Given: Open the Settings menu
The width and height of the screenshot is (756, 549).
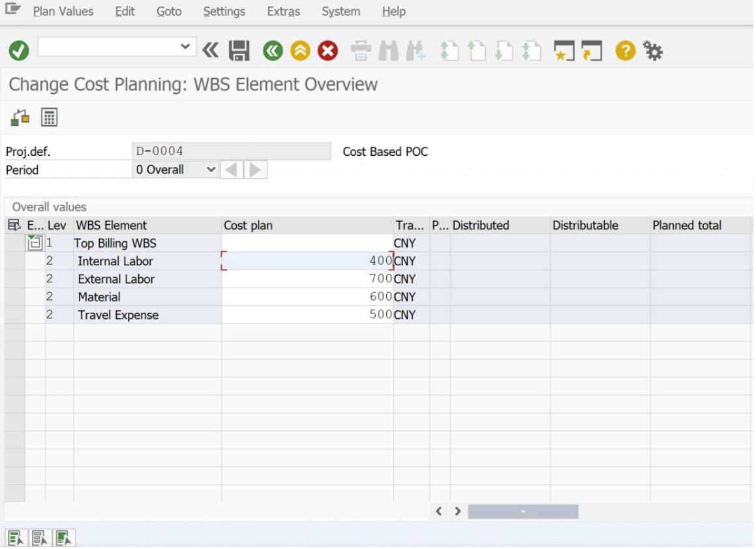Looking at the screenshot, I should pyautogui.click(x=224, y=11).
